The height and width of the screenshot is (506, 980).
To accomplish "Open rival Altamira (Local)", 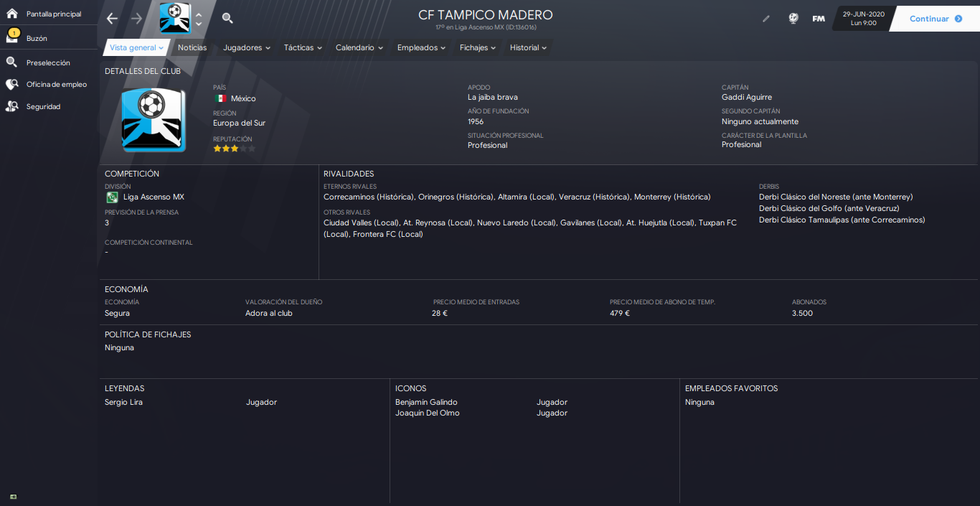I will click(x=526, y=197).
